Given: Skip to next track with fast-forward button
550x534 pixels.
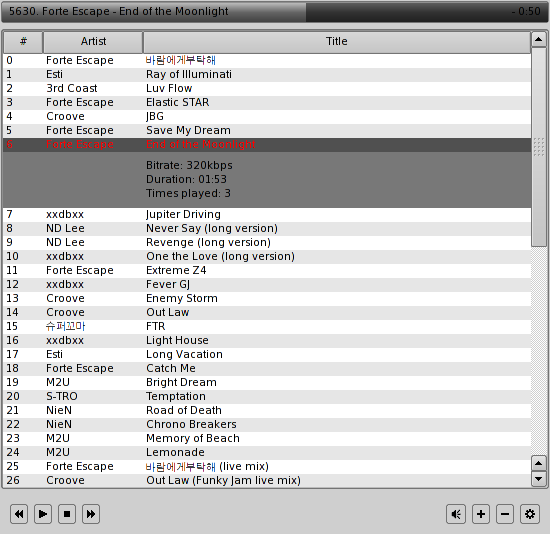Looking at the screenshot, I should 90,514.
